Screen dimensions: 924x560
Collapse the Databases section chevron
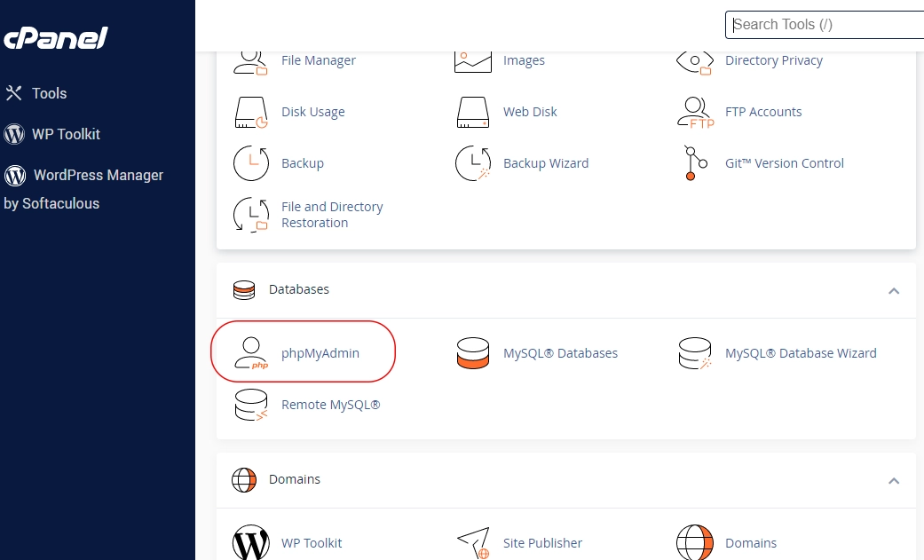point(893,290)
